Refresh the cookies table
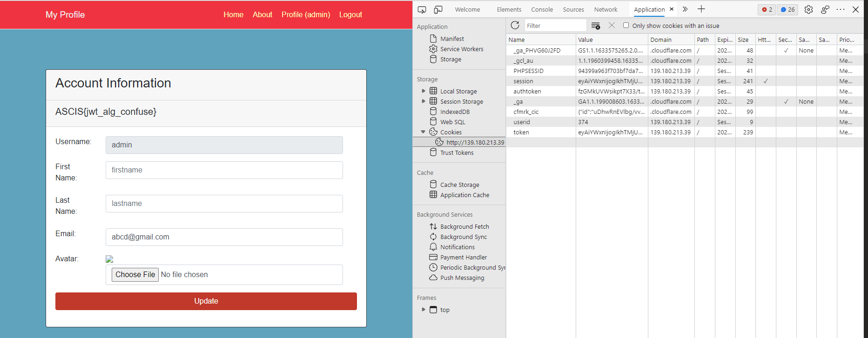868x338 pixels. 515,26
